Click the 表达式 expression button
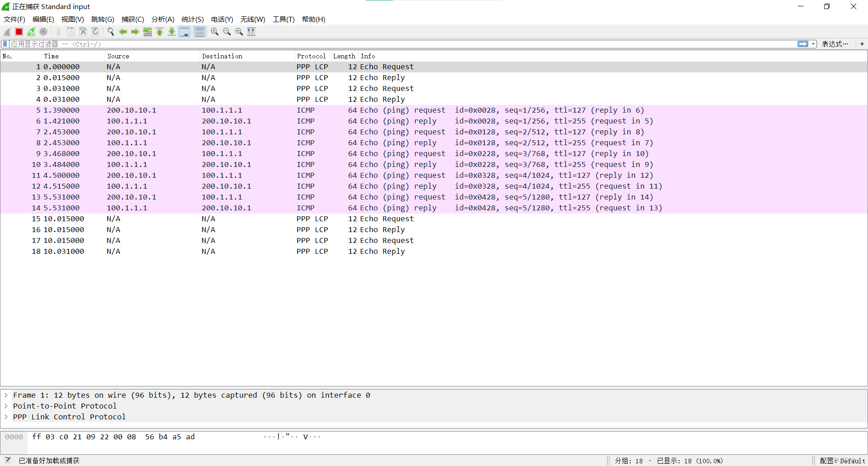868x466 pixels. pos(835,44)
